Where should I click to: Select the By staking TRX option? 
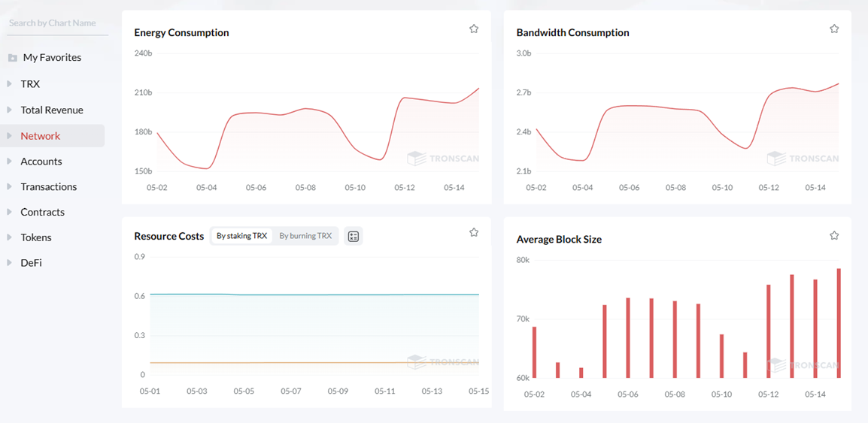pyautogui.click(x=241, y=236)
